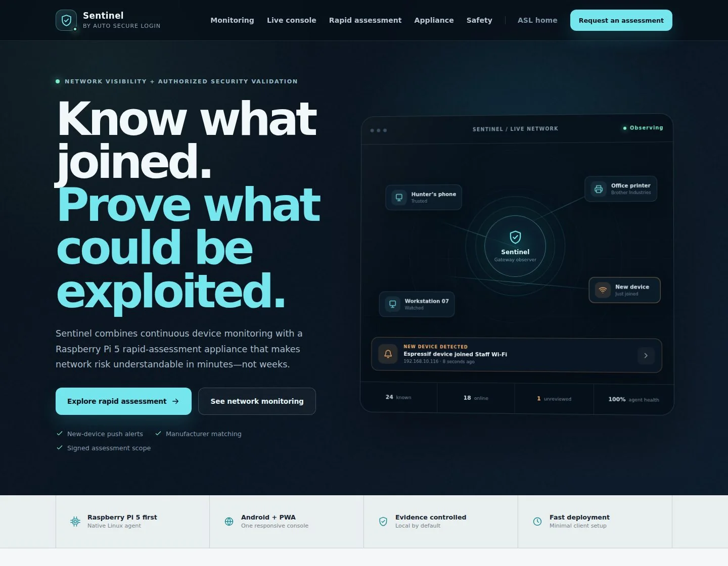Click checkmark icon beside New-device push alerts
Screen dimensions: 728x566
coord(60,434)
